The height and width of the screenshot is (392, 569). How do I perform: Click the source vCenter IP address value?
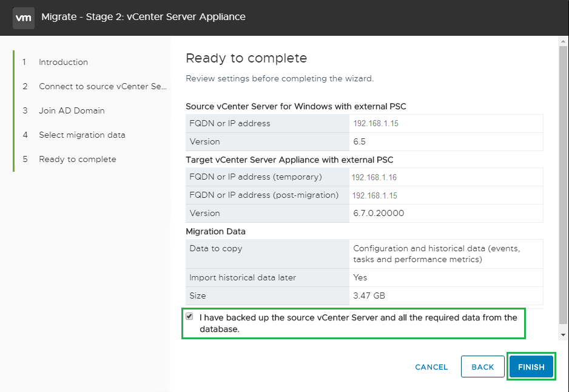(x=375, y=123)
